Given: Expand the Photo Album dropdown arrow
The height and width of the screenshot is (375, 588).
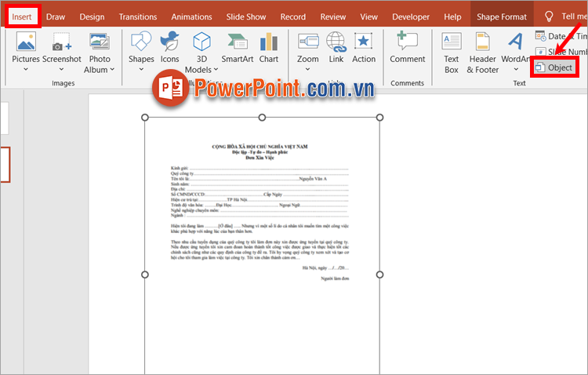Looking at the screenshot, I should point(112,70).
